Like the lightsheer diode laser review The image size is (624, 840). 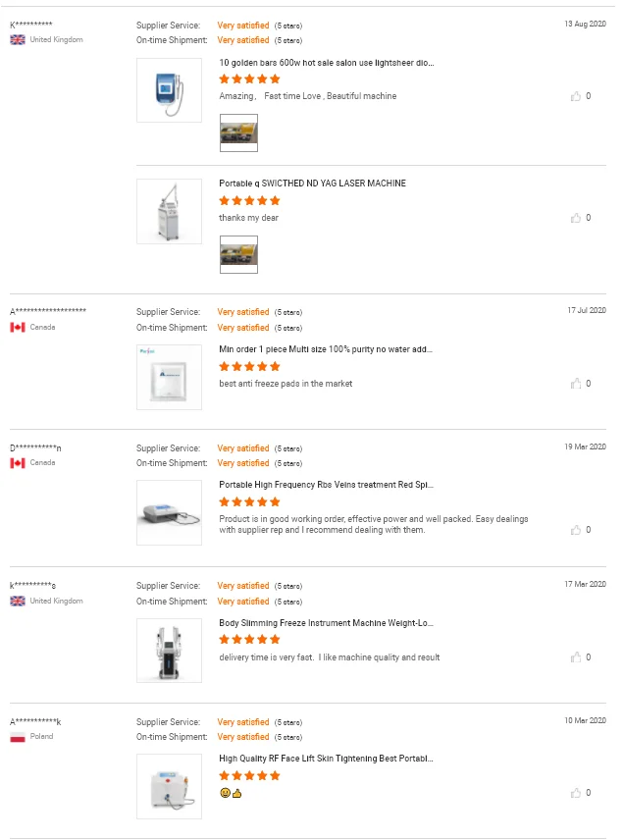coord(576,96)
